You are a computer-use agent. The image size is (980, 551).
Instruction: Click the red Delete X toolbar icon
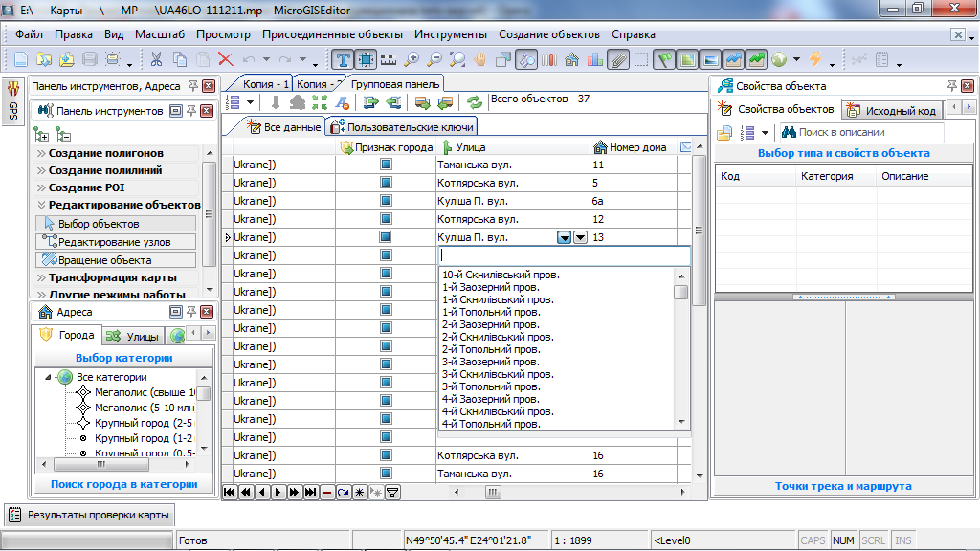click(x=226, y=59)
